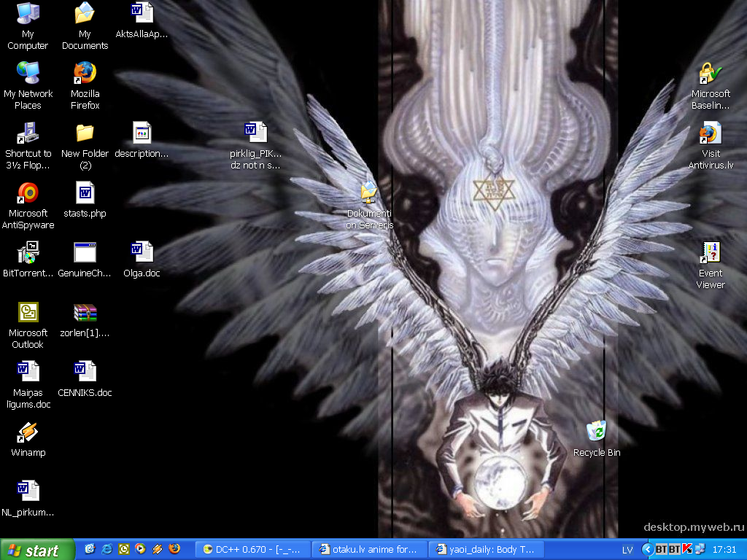Open the Kaspersky tray icon
This screenshot has height=560, width=747.
point(687,549)
